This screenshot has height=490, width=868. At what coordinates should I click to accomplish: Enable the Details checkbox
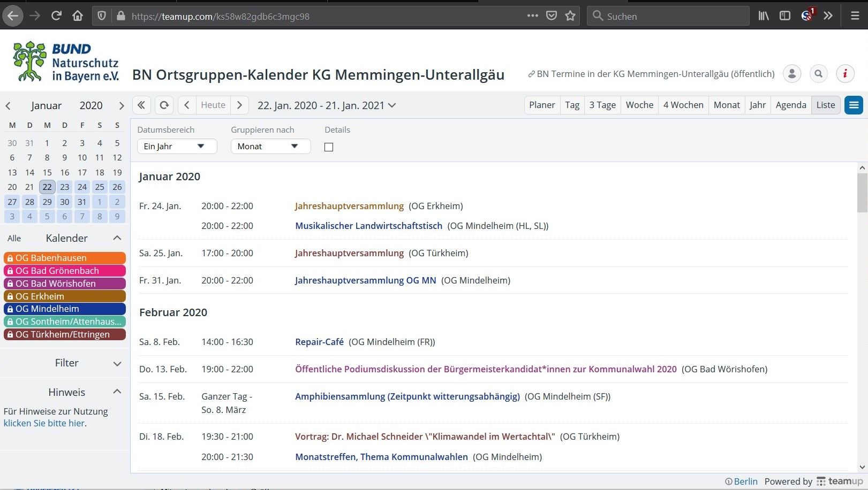point(329,147)
